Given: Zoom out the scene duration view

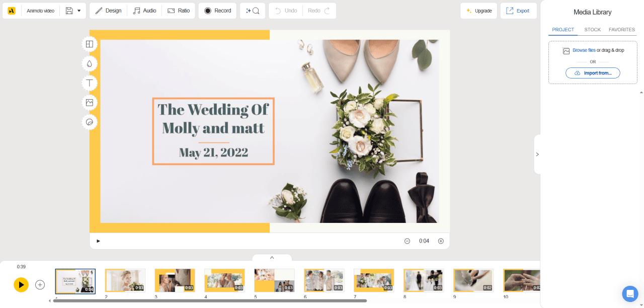Looking at the screenshot, I should [x=407, y=241].
